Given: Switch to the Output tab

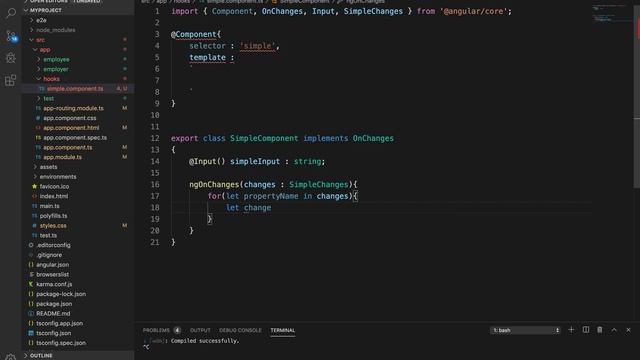Looking at the screenshot, I should (x=200, y=330).
